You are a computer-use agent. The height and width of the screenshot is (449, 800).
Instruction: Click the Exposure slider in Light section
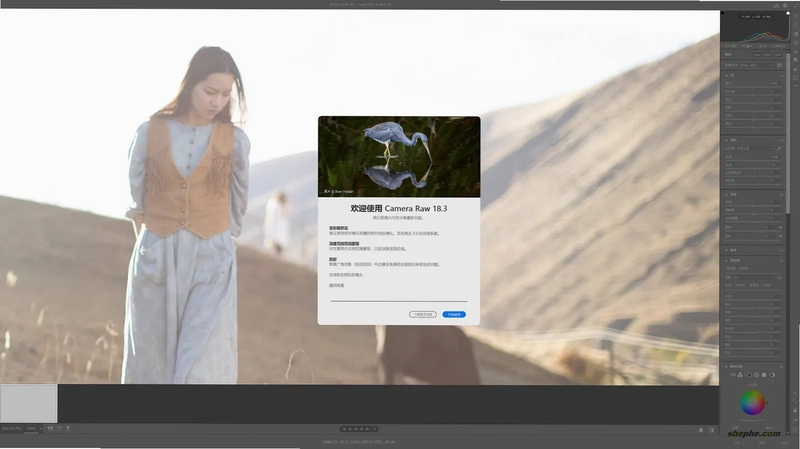(x=753, y=87)
